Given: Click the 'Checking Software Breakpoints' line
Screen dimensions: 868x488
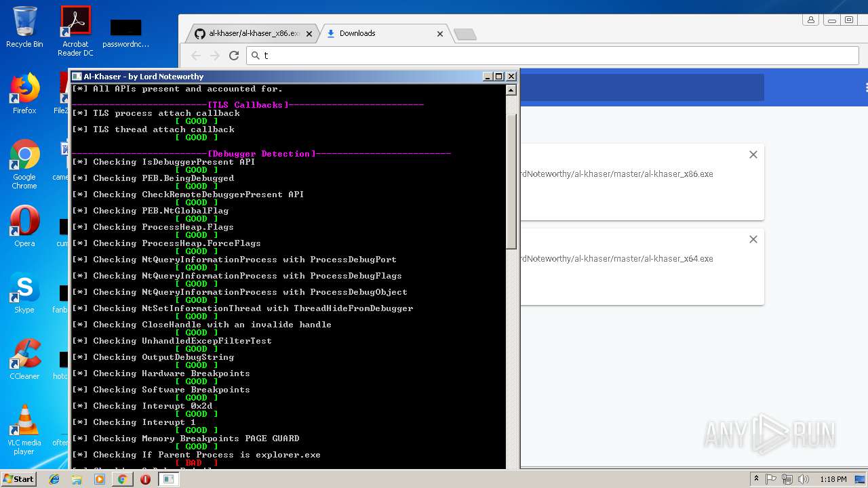Looking at the screenshot, I should [x=161, y=390].
